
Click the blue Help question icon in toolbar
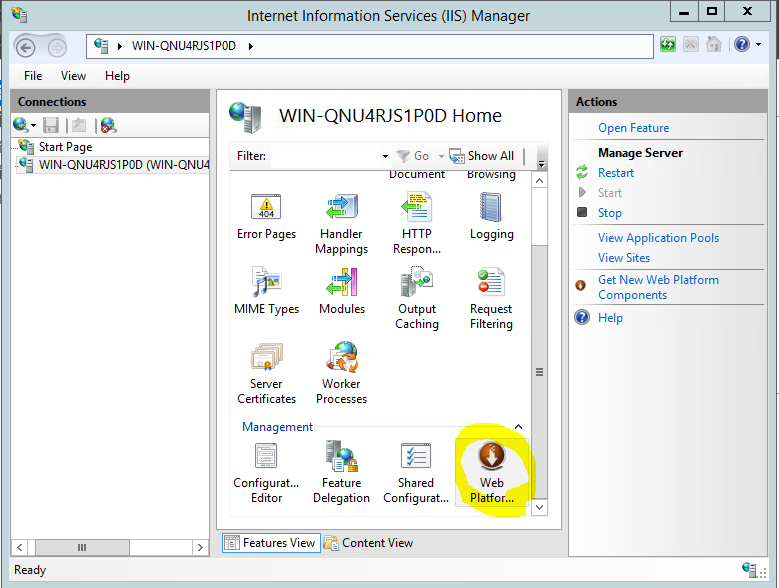(742, 45)
